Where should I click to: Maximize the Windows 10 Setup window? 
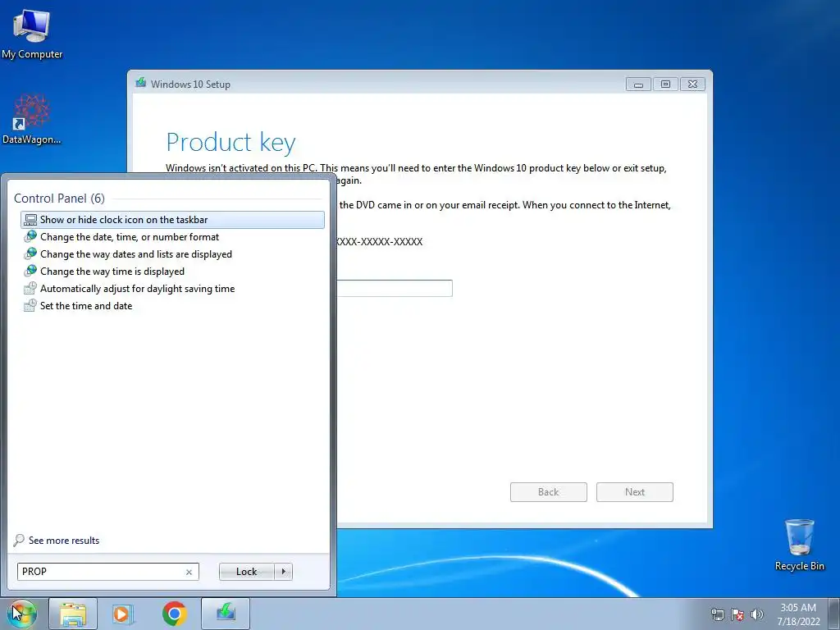(x=665, y=84)
